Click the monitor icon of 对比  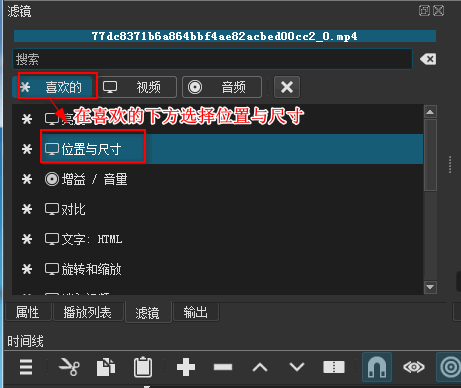52,209
